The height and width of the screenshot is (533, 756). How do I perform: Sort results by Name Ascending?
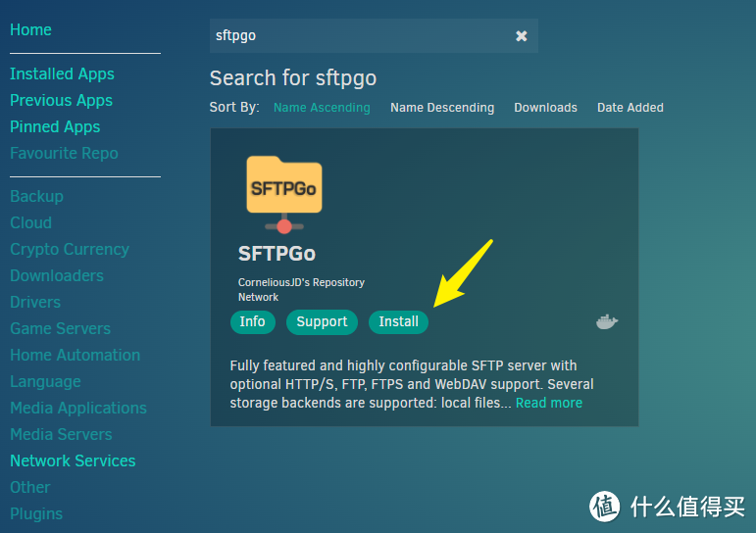pyautogui.click(x=322, y=108)
